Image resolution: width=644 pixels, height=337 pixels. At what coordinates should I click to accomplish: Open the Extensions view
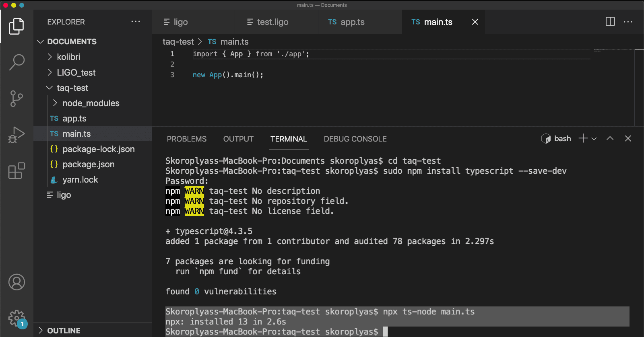pos(17,171)
